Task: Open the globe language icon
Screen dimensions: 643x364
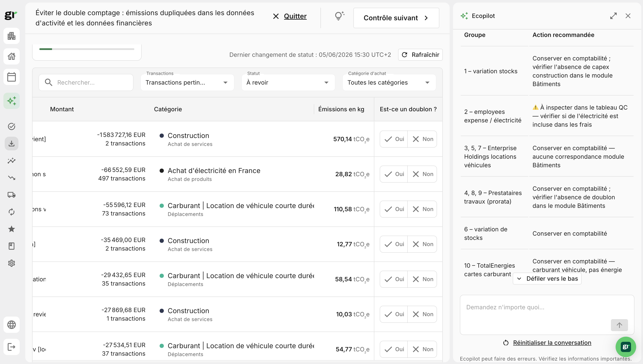Action: (x=12, y=325)
